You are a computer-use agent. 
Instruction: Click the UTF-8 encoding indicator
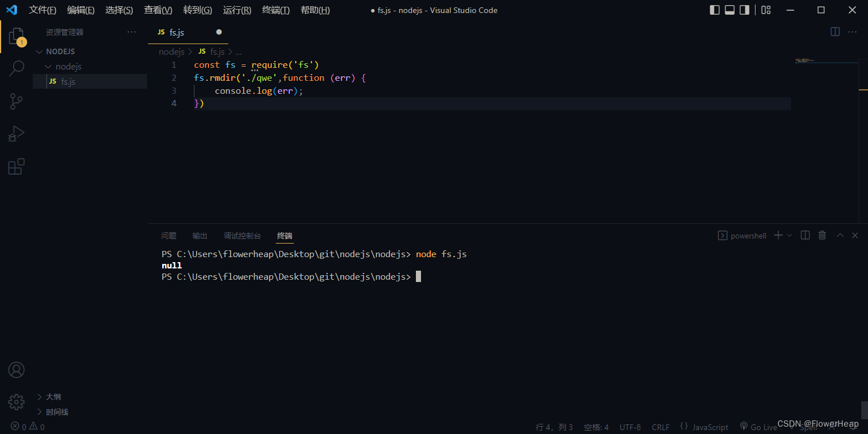pyautogui.click(x=630, y=427)
